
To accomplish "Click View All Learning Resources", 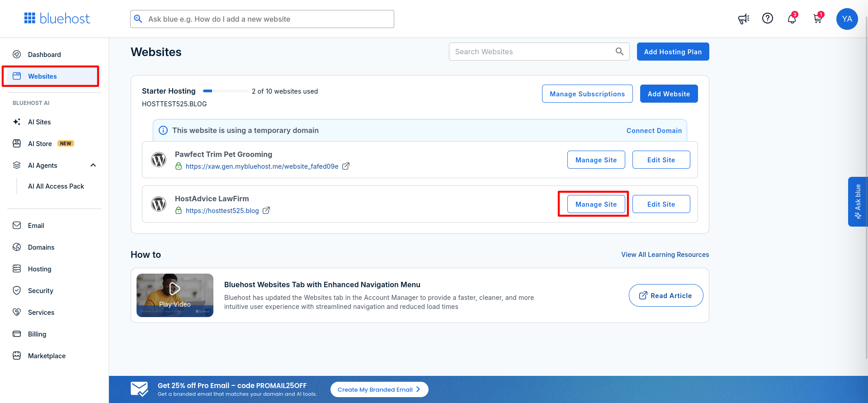I will pos(665,255).
